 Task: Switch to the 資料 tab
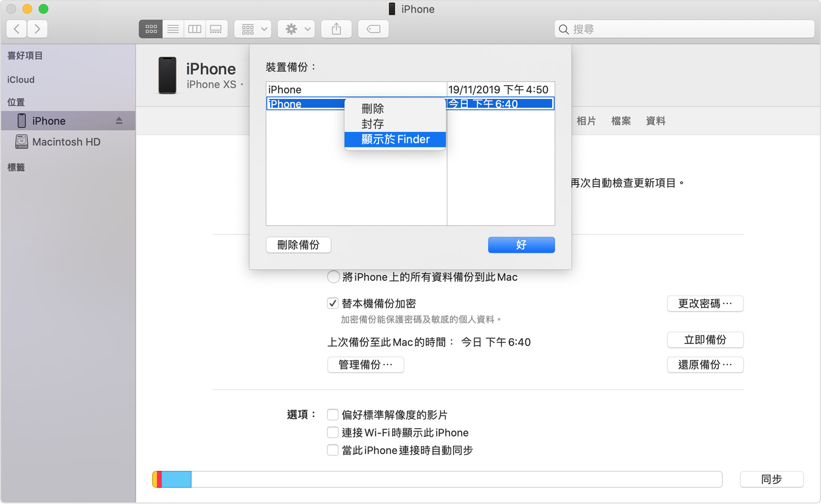(x=656, y=121)
